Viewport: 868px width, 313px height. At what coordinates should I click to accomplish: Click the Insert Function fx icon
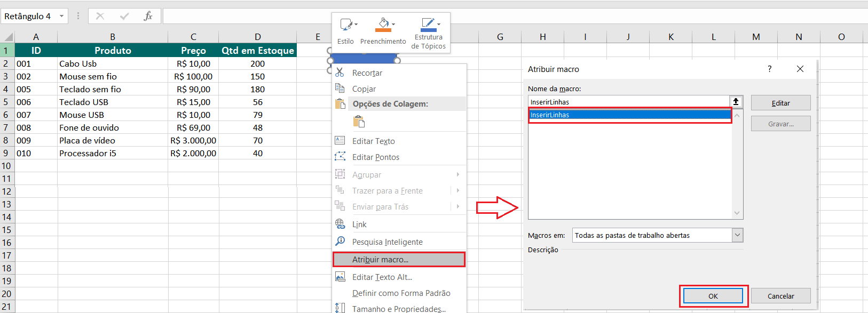[x=148, y=16]
